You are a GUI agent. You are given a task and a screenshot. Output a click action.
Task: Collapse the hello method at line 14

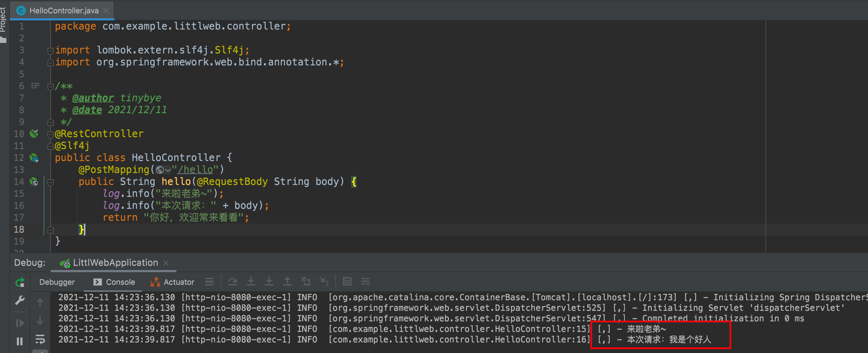(x=50, y=182)
